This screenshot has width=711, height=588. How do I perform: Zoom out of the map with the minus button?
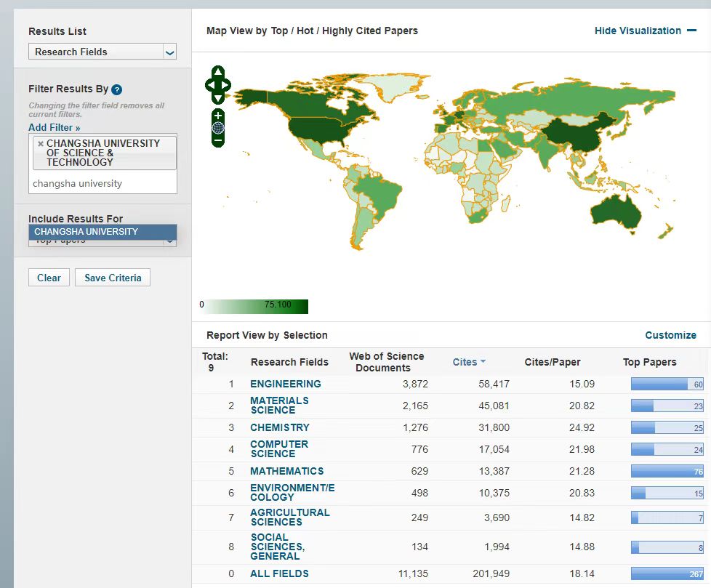218,140
